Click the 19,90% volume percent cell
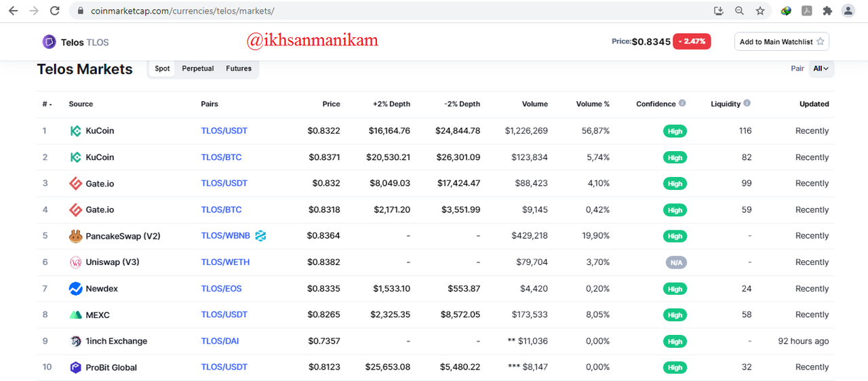Screen dimensions: 868x381 click(595, 236)
